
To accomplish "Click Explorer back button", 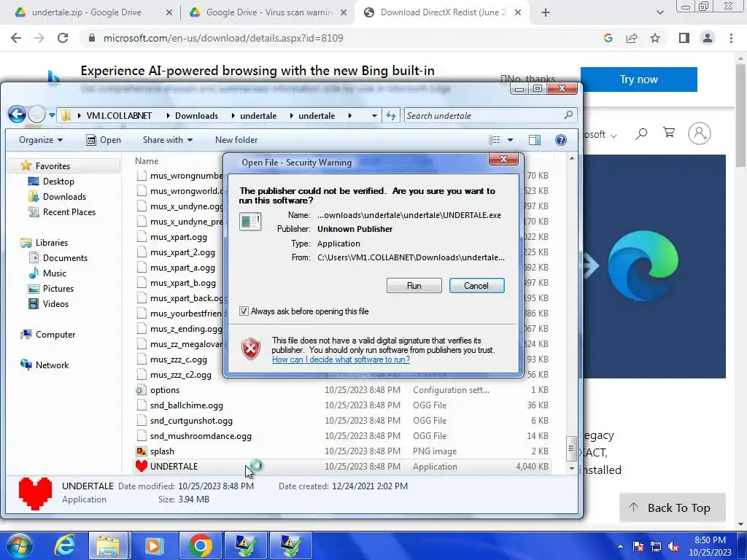I will coord(18,114).
